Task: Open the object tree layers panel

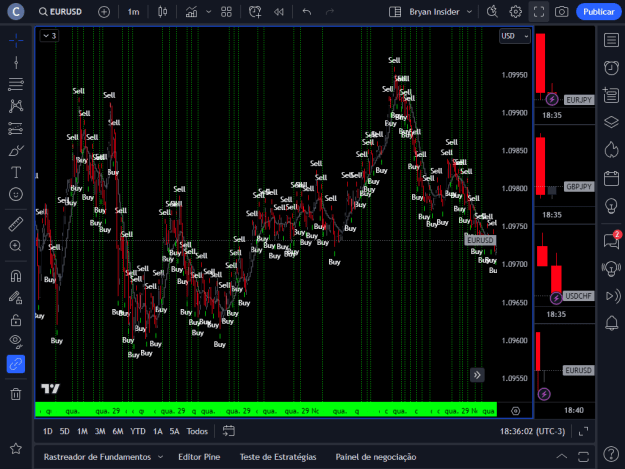Action: (x=611, y=122)
